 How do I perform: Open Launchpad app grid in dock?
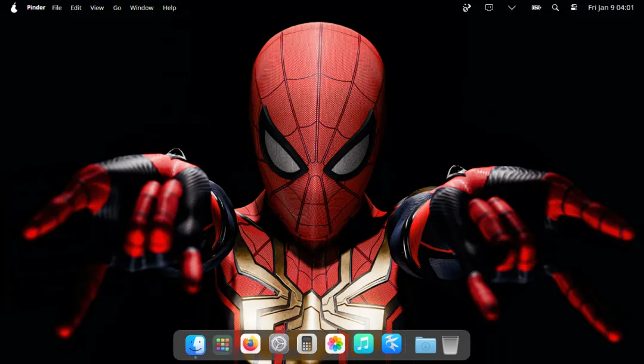(222, 344)
